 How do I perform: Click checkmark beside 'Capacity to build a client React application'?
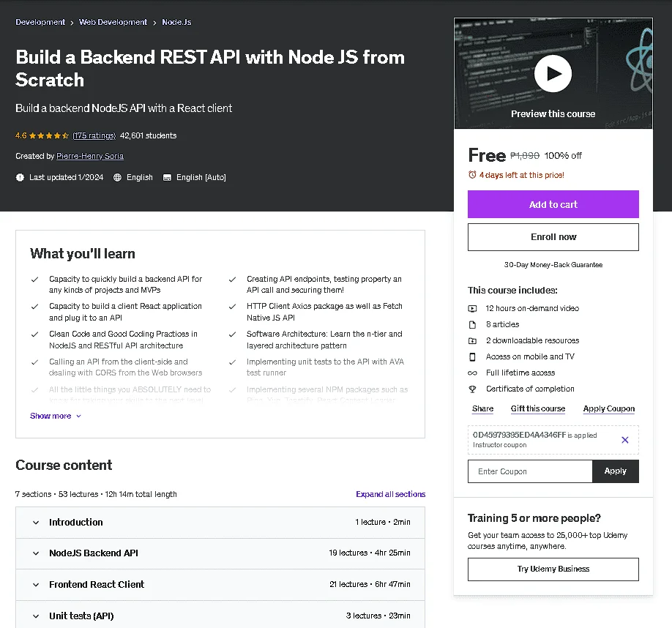click(34, 307)
